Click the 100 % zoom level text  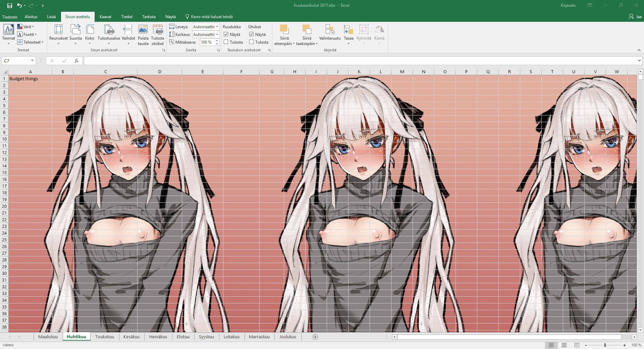(636, 345)
